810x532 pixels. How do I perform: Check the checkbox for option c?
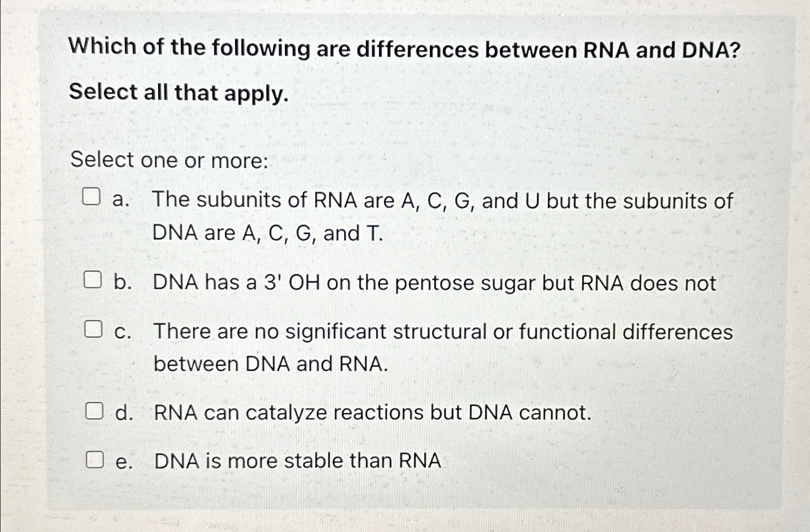tap(93, 329)
